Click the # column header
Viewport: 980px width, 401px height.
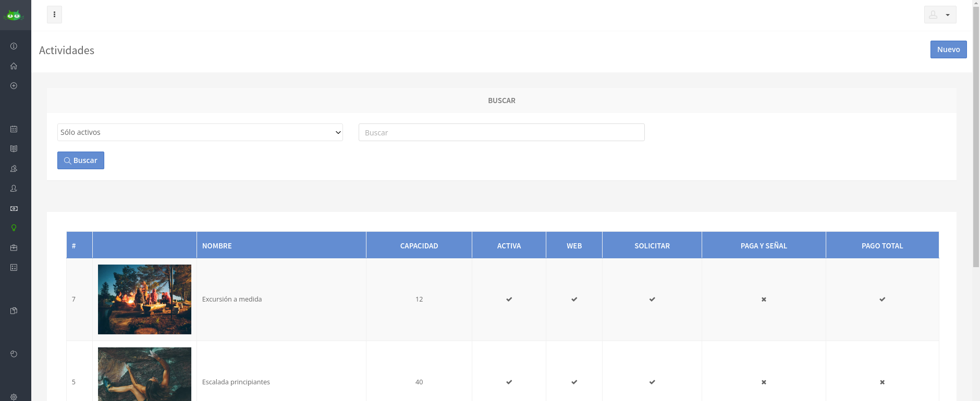coord(79,245)
